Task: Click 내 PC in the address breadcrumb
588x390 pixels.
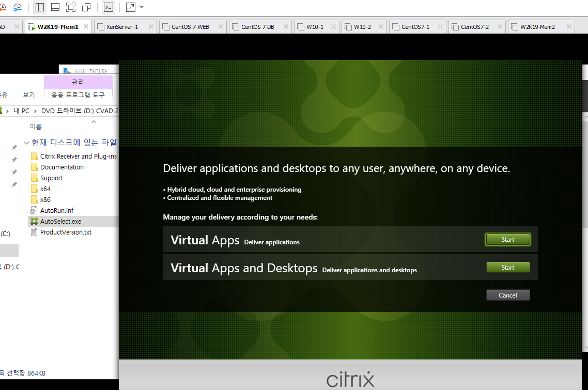Action: pos(21,111)
